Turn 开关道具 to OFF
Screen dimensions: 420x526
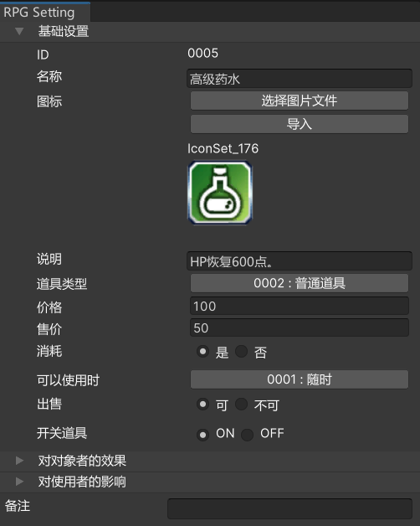(x=247, y=435)
